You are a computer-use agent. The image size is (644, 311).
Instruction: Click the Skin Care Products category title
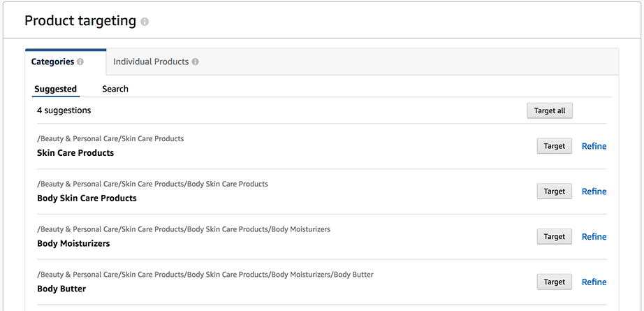pos(75,153)
